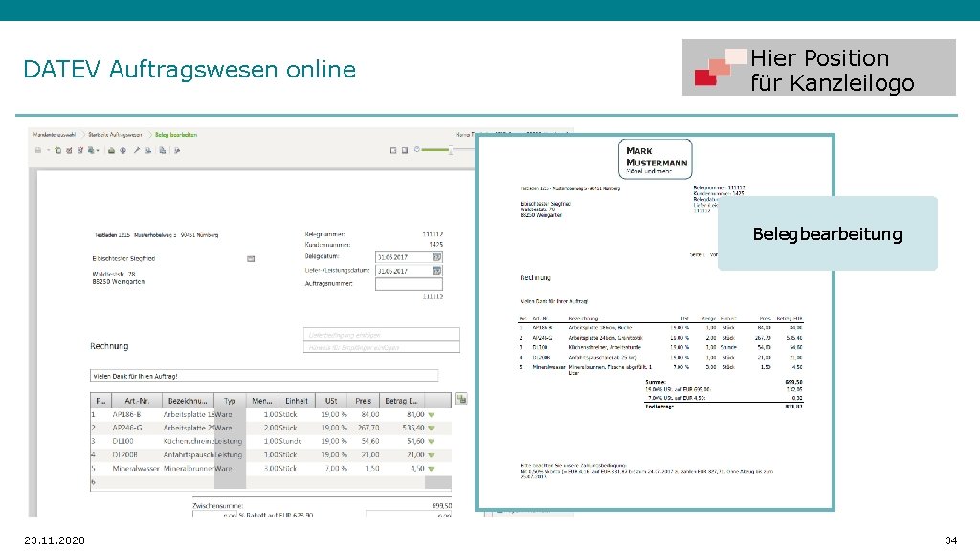
Task: Click the Lieferbedingung einfügen field
Action: pos(383,334)
